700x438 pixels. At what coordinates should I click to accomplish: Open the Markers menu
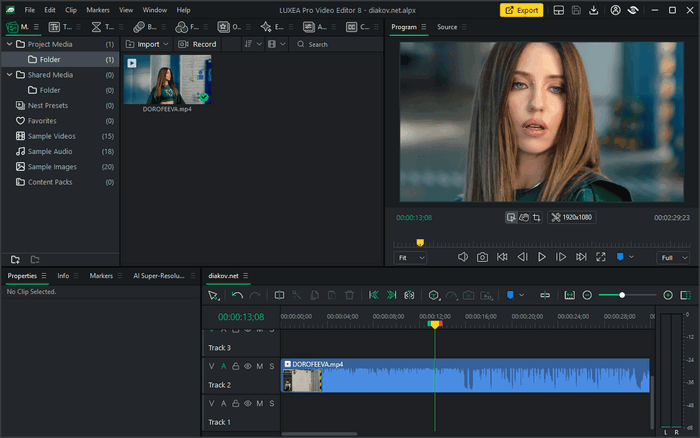(98, 10)
